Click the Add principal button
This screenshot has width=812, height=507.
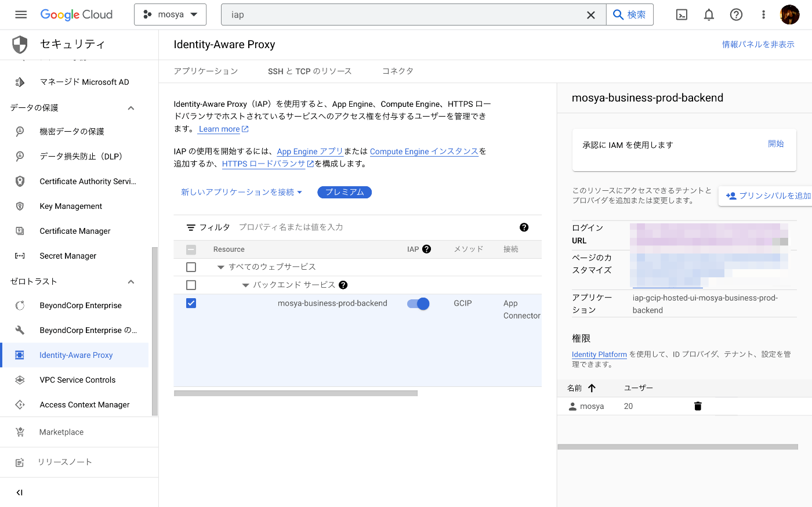point(765,195)
